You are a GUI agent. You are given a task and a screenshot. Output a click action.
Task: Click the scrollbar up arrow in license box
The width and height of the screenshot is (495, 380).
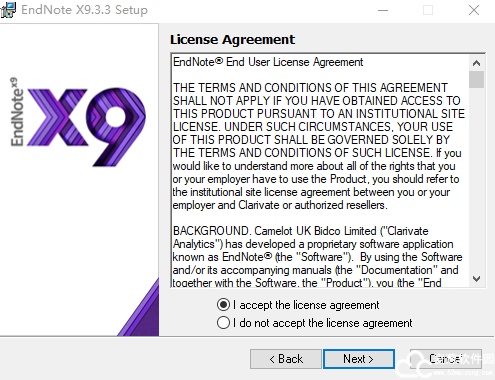click(x=476, y=63)
